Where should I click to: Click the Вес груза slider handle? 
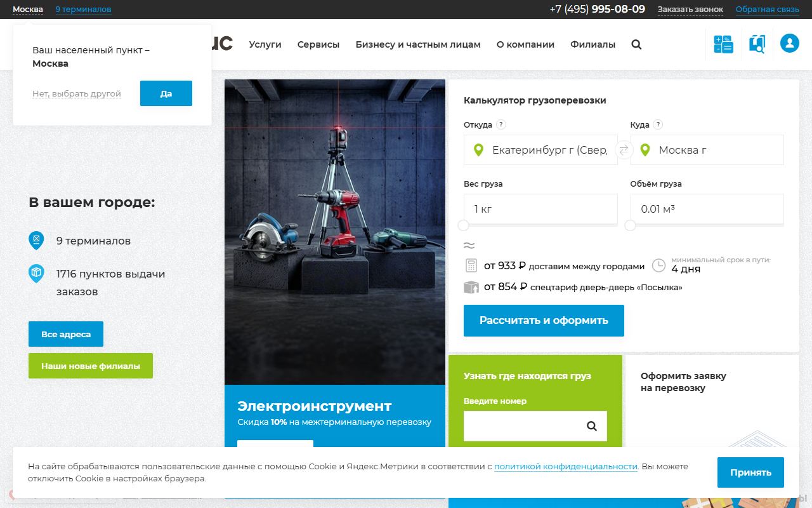point(464,225)
